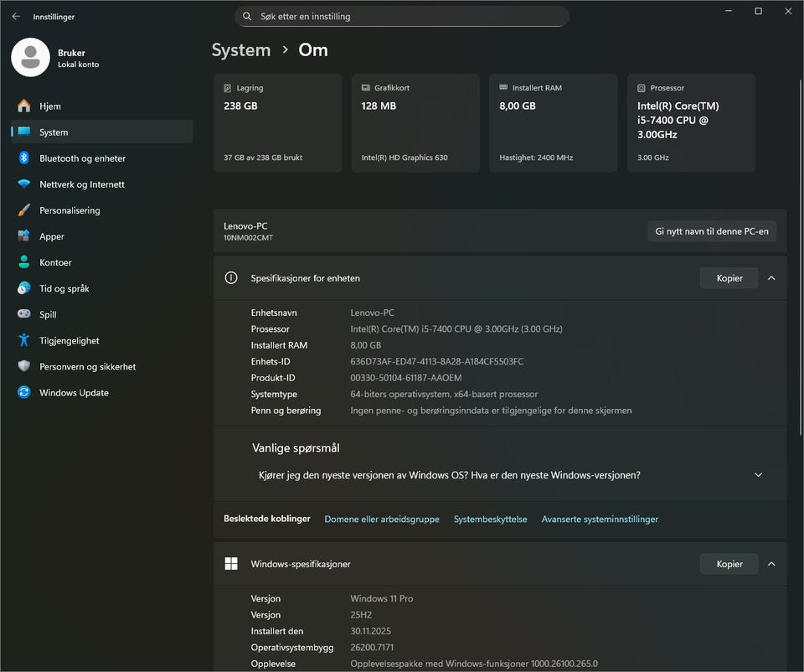Screen dimensions: 804x672
Task: Click the Bruker profile avatar
Action: (x=30, y=57)
